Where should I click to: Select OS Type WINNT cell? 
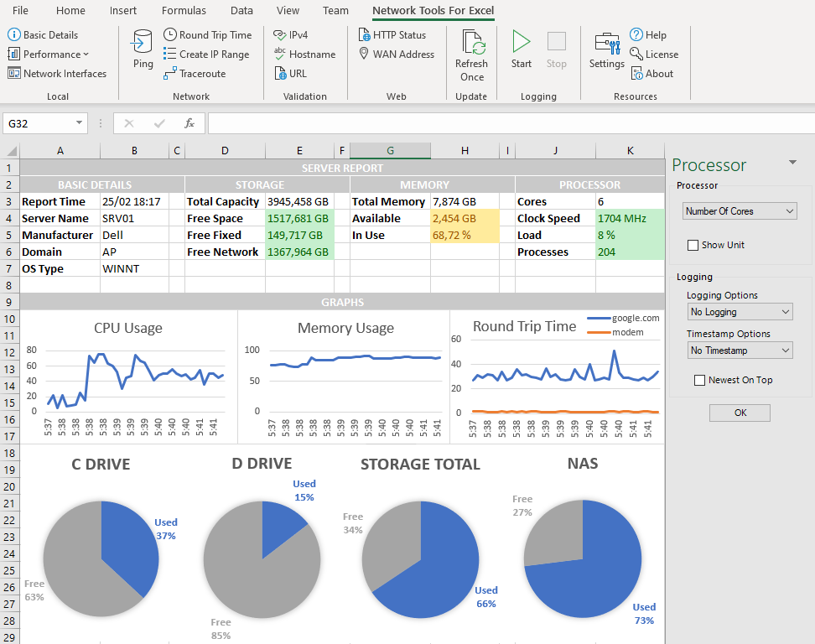coord(134,268)
